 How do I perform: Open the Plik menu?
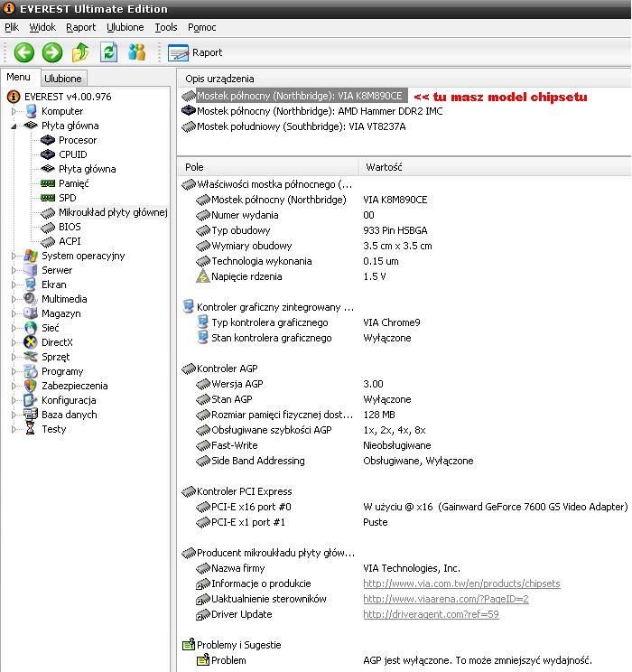[12, 27]
